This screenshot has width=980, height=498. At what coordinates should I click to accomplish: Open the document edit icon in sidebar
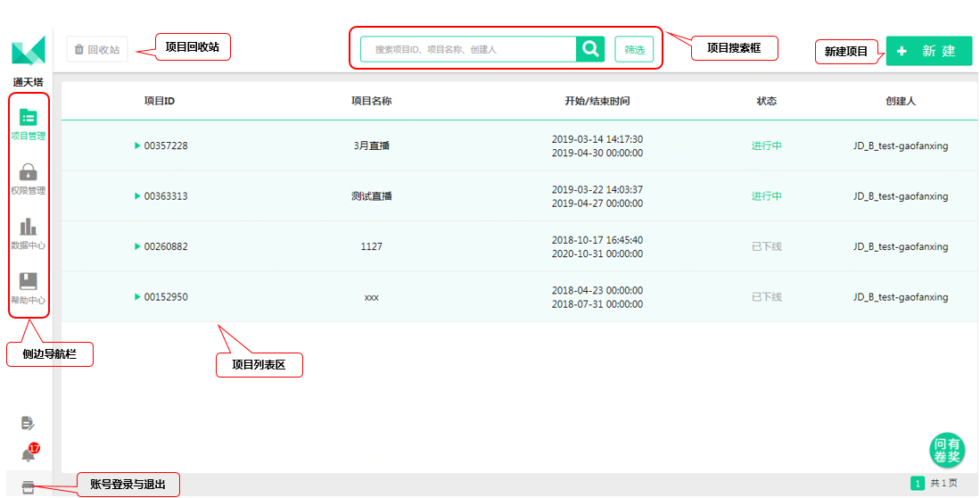point(28,424)
